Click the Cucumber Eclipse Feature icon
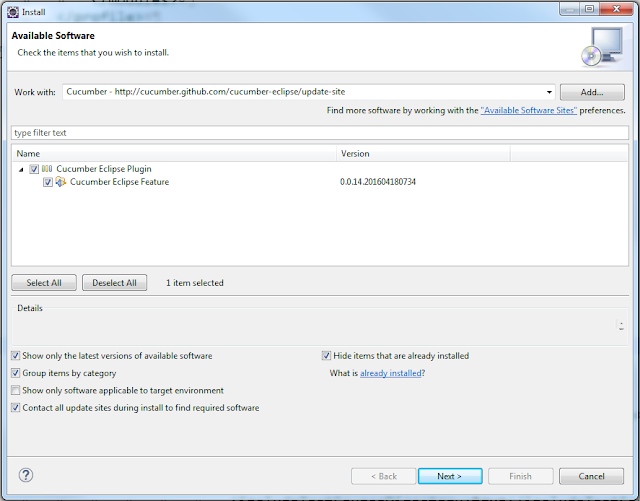 (x=61, y=182)
